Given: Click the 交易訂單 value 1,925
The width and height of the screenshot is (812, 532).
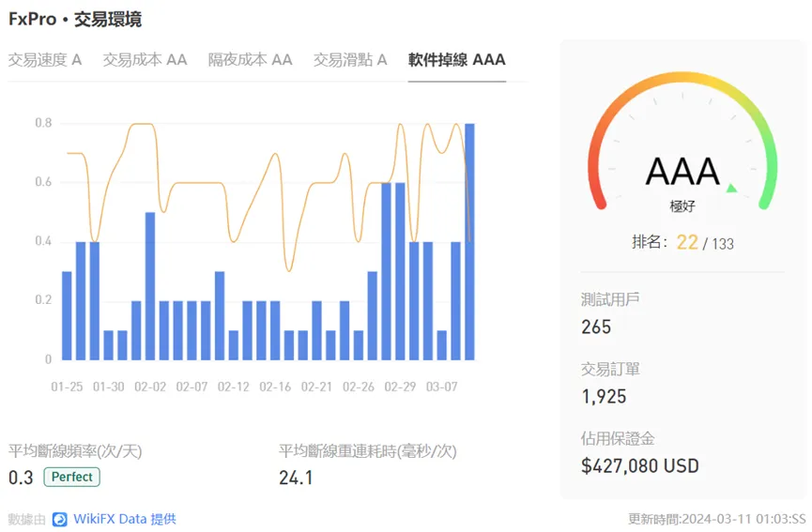Looking at the screenshot, I should coord(604,396).
